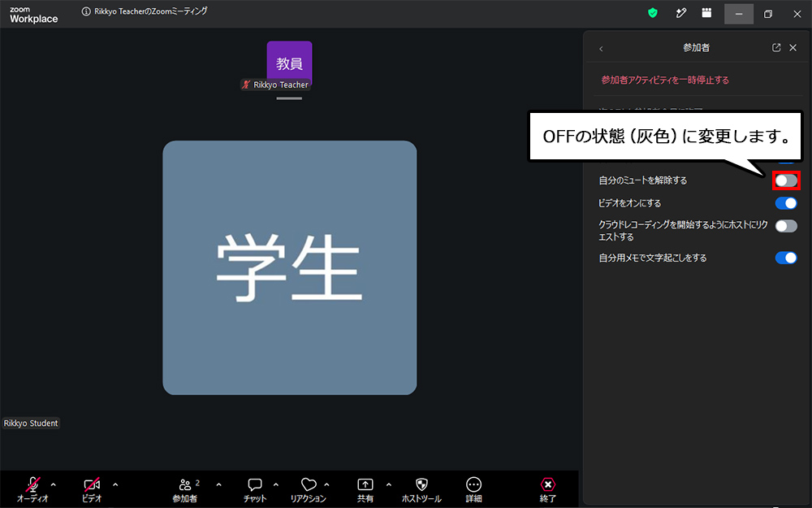Disable the start video permission switch

786,203
